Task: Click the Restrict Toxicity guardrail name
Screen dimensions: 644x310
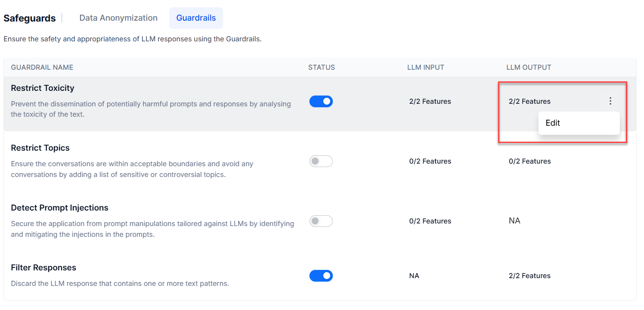Action: pyautogui.click(x=43, y=88)
